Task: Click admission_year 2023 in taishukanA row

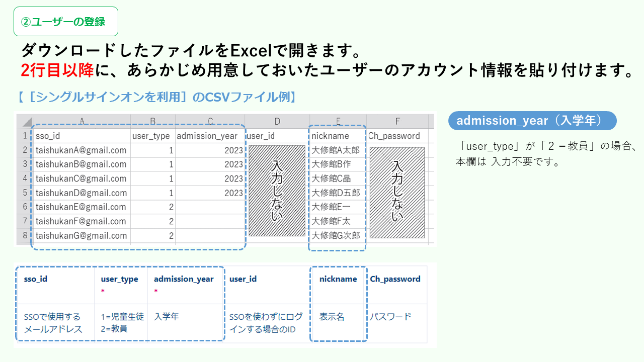Action: pyautogui.click(x=210, y=150)
